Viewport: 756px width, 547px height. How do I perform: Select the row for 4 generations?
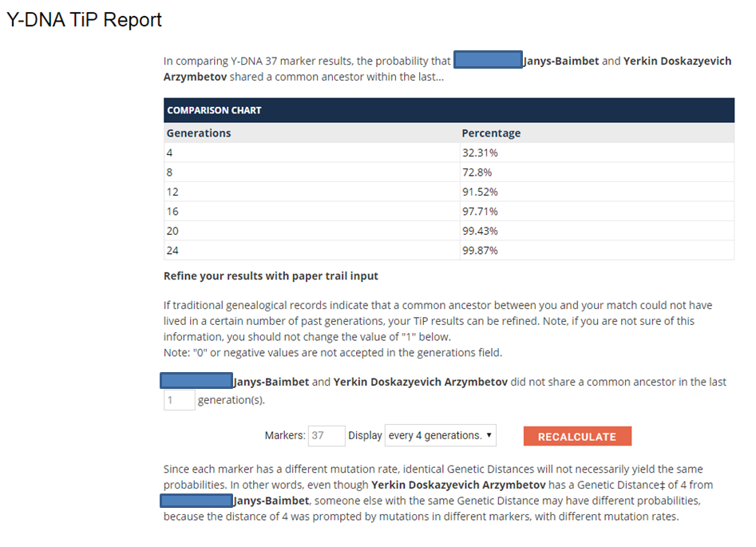[x=449, y=153]
